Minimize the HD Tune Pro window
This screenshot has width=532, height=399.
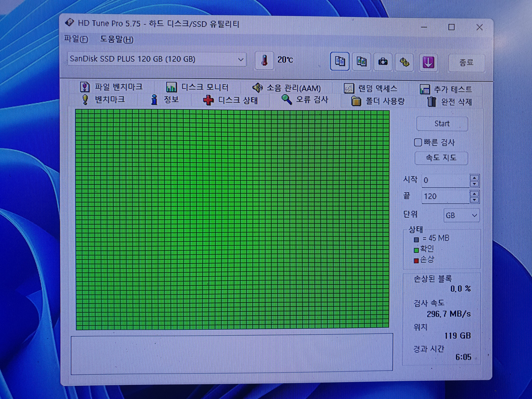[424, 27]
